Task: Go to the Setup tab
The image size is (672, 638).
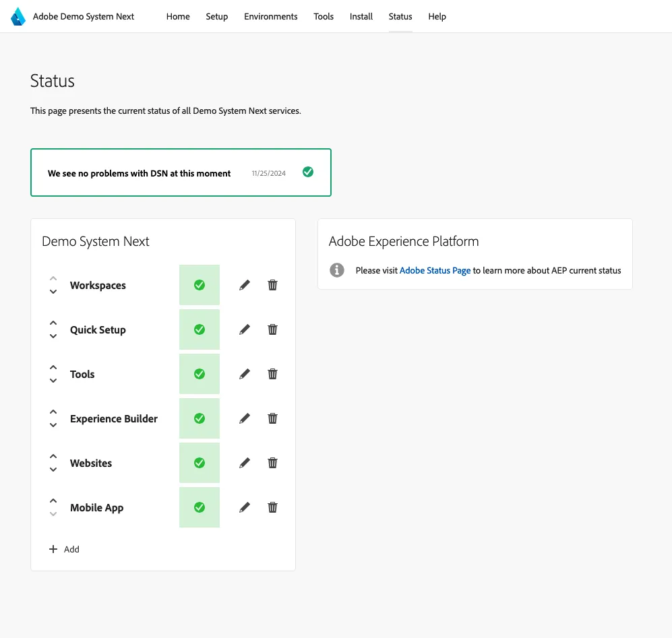Action: [217, 16]
